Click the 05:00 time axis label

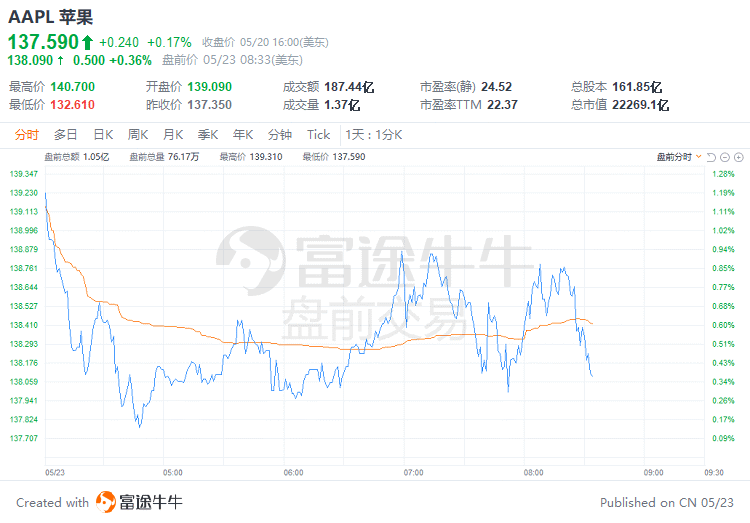173,473
